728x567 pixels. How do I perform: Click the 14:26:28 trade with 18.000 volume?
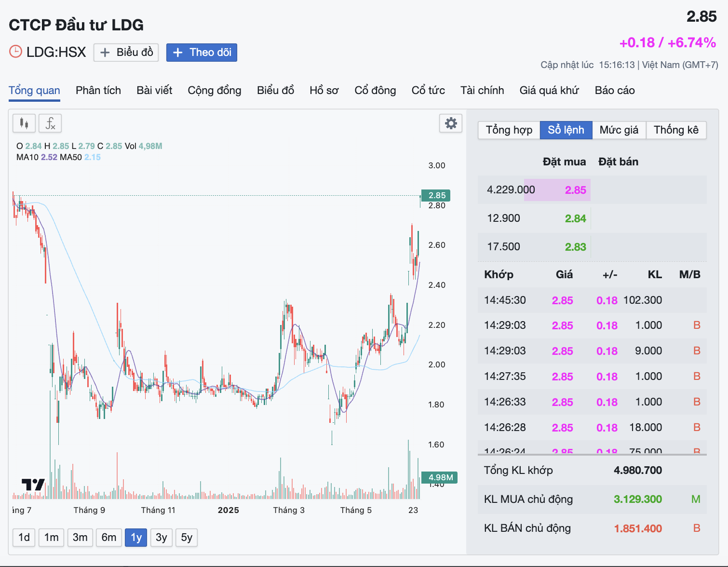click(x=592, y=428)
